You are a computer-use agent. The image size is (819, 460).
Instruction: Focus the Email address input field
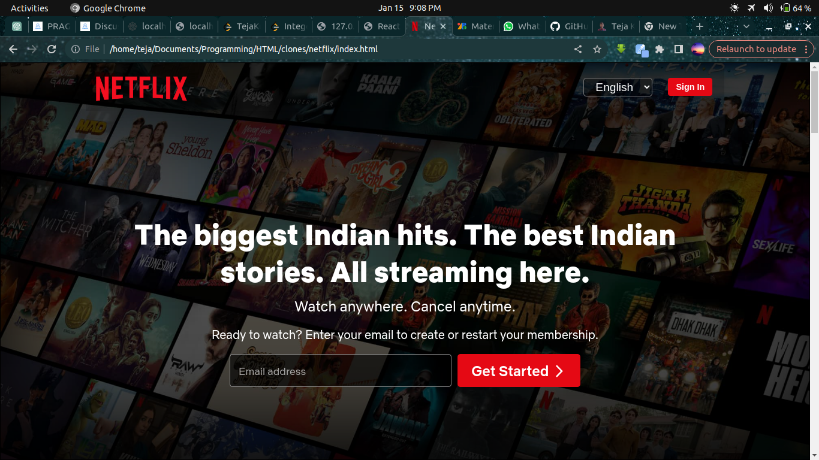tap(341, 371)
